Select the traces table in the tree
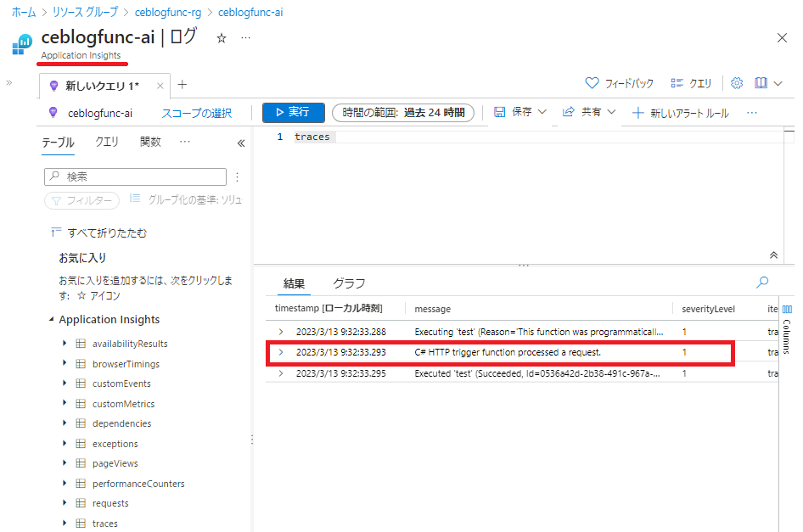 point(104,524)
